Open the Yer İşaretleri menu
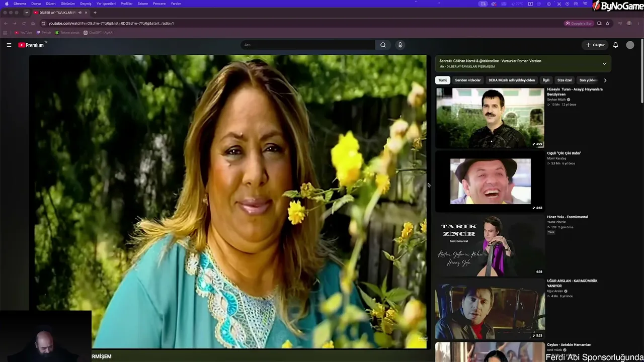The width and height of the screenshot is (644, 362). [106, 4]
